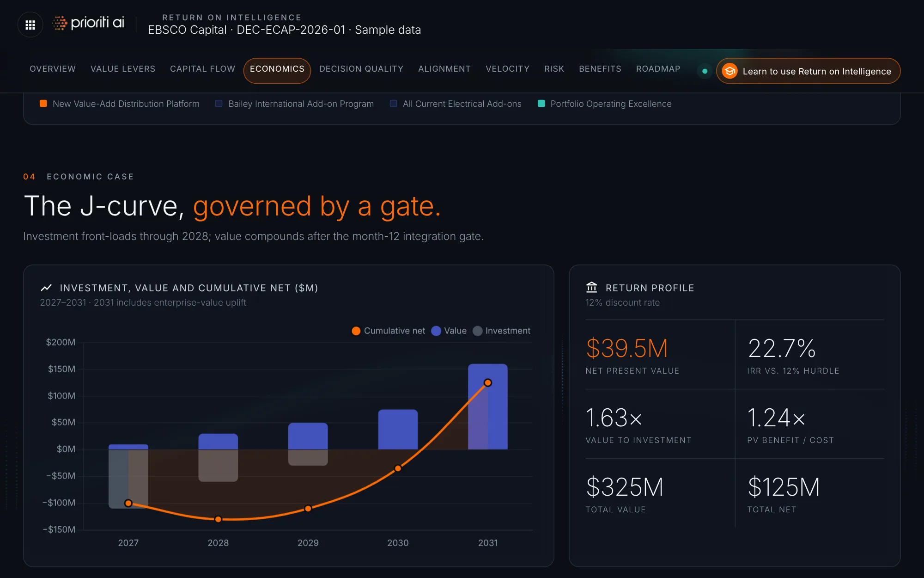Toggle Portfolio Operating Excellence series
924x578 pixels.
click(541, 104)
